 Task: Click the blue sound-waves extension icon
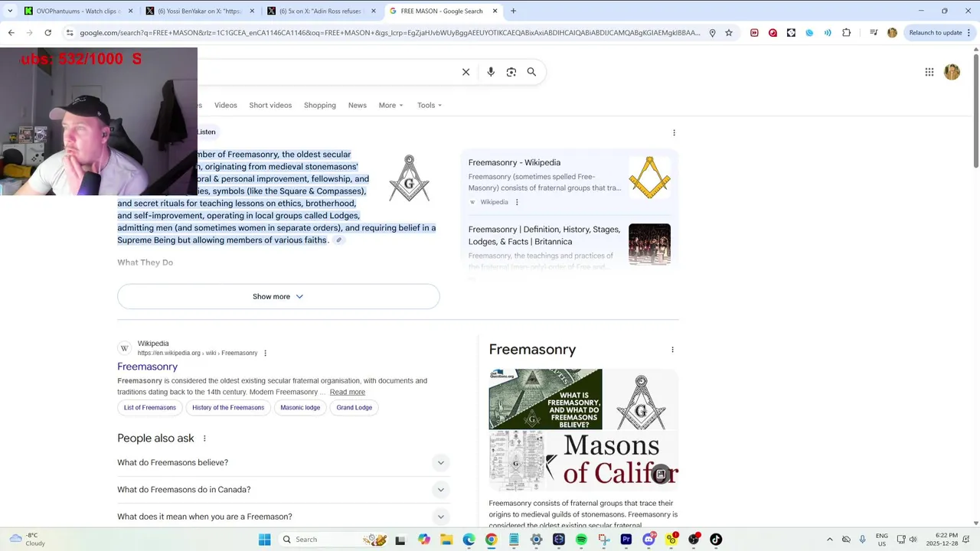pyautogui.click(x=828, y=33)
